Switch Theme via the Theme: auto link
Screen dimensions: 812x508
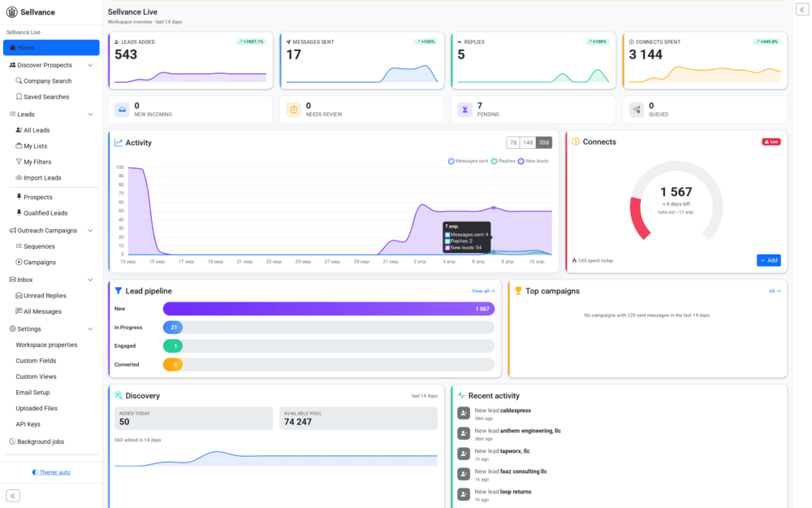click(50, 472)
